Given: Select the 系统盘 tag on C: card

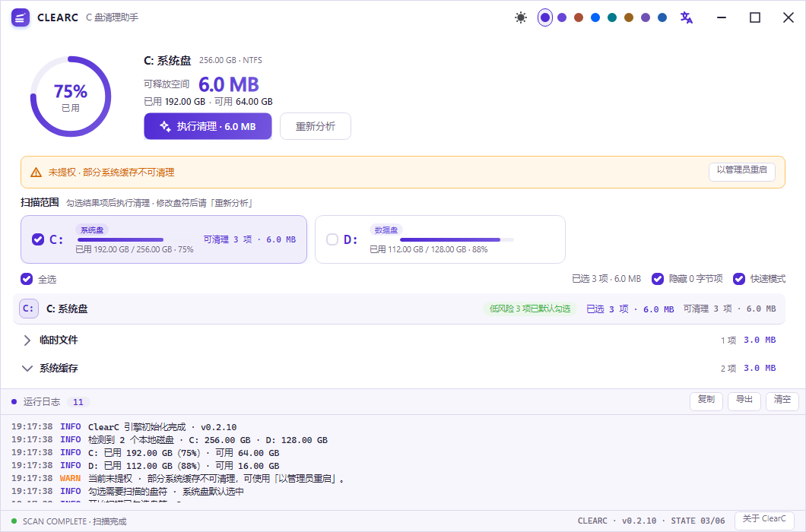Looking at the screenshot, I should (x=92, y=230).
